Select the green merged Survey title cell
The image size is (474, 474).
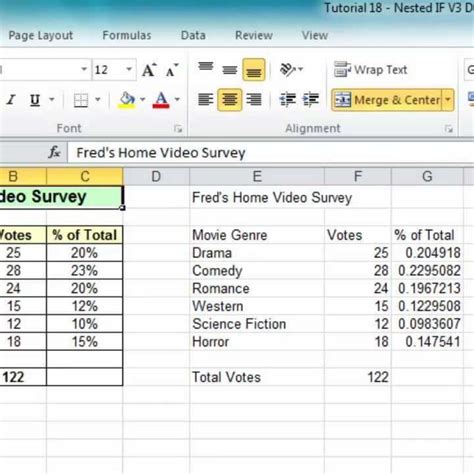tap(61, 197)
